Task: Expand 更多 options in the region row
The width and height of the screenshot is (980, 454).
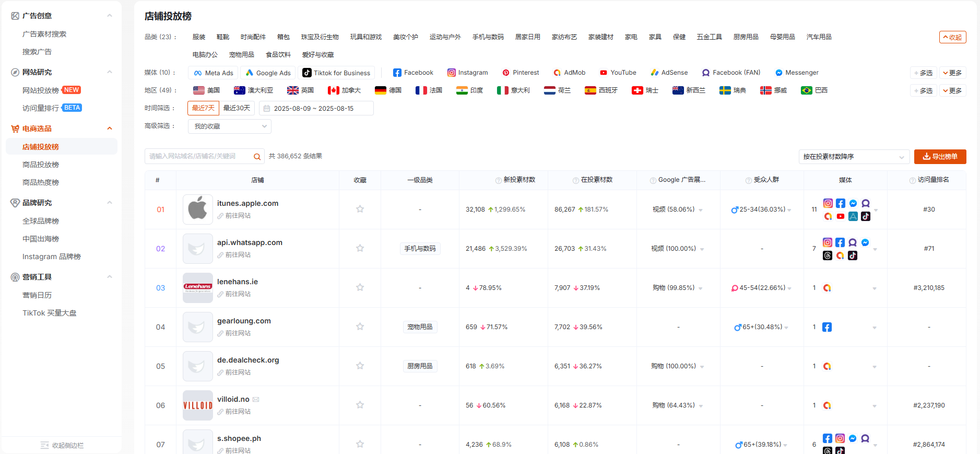Action: (952, 90)
